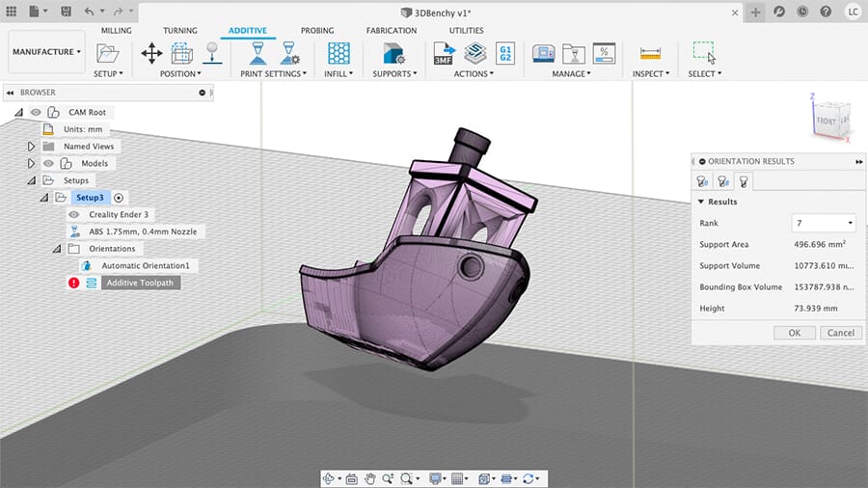
Task: Collapse the Results section
Action: [x=701, y=202]
